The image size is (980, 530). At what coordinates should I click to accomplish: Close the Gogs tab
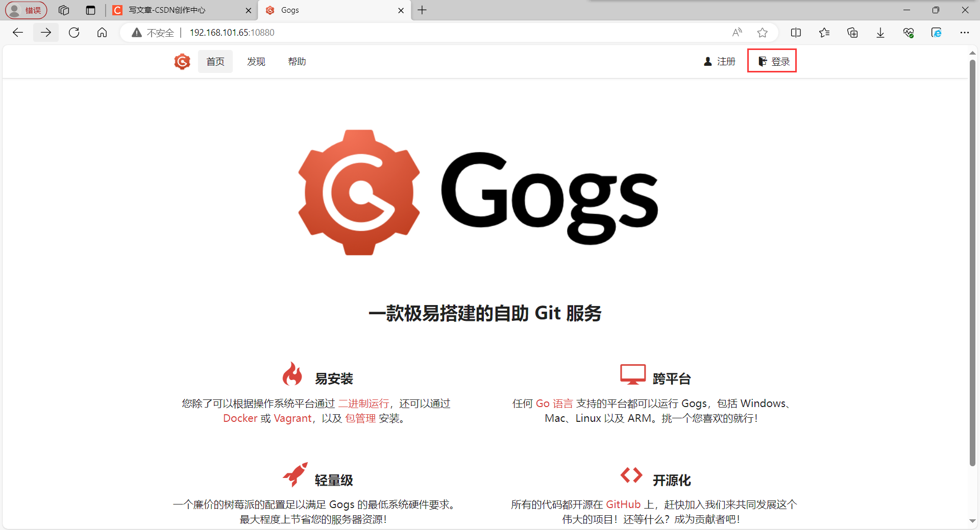(401, 10)
